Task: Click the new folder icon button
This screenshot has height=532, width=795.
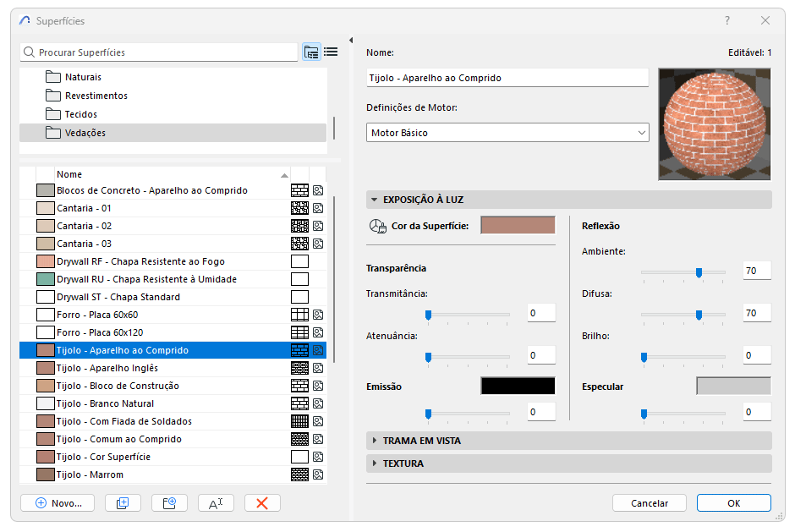Action: 169,503
